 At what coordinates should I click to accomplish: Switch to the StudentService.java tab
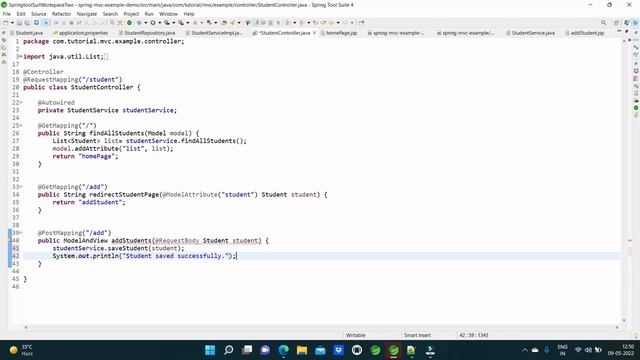click(x=531, y=33)
